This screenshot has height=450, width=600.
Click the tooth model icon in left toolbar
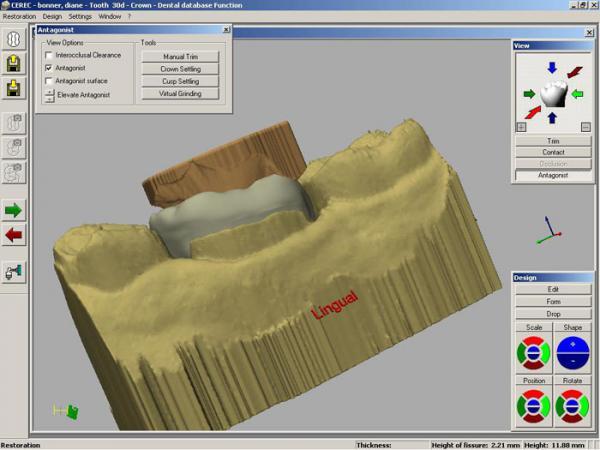(x=15, y=39)
